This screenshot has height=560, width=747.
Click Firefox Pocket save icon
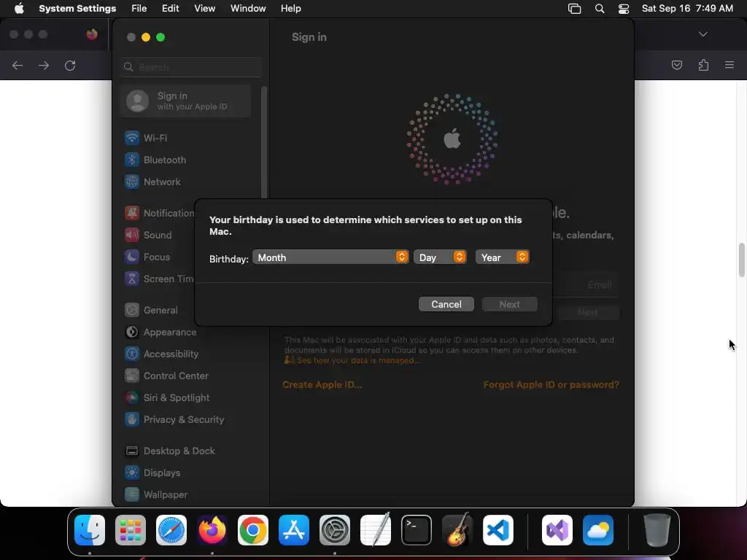tap(677, 65)
